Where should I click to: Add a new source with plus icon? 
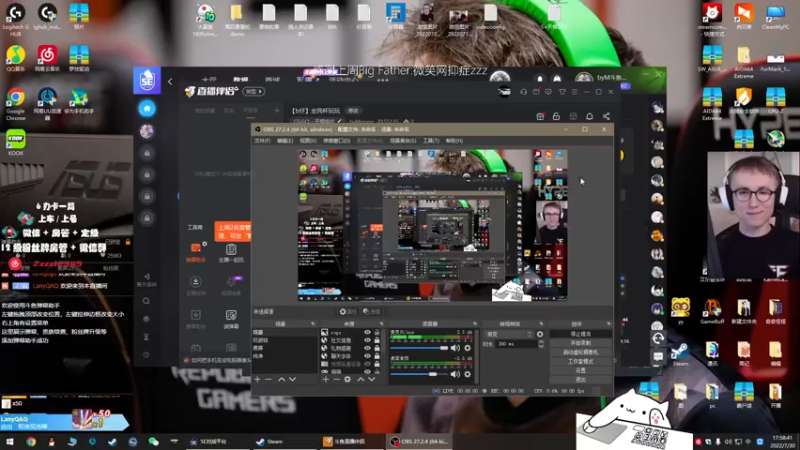326,379
